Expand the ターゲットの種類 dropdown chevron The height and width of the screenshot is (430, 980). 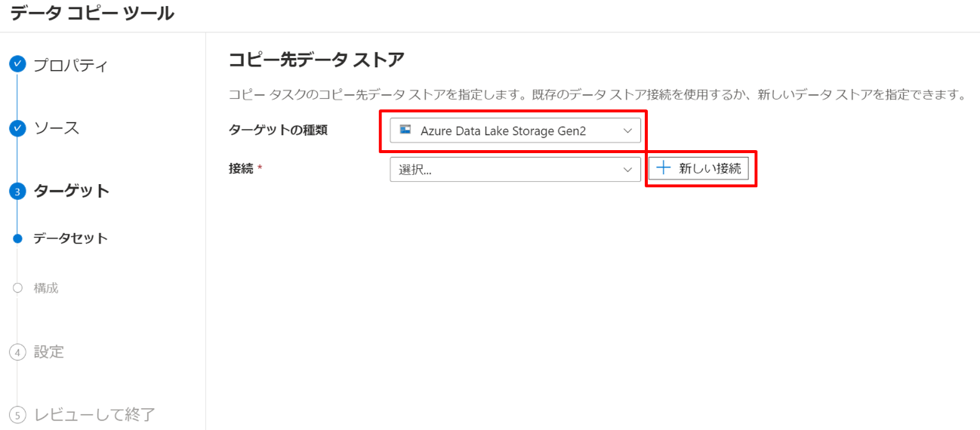pyautogui.click(x=627, y=131)
